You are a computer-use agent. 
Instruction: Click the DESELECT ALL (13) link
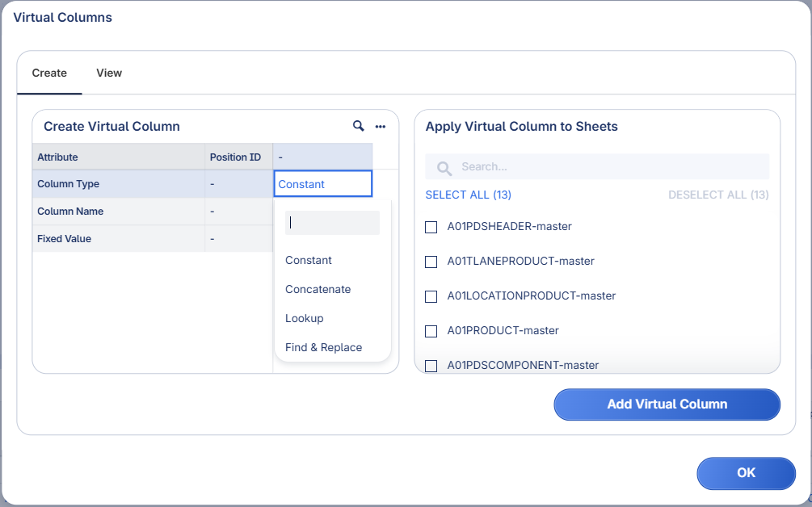tap(718, 195)
